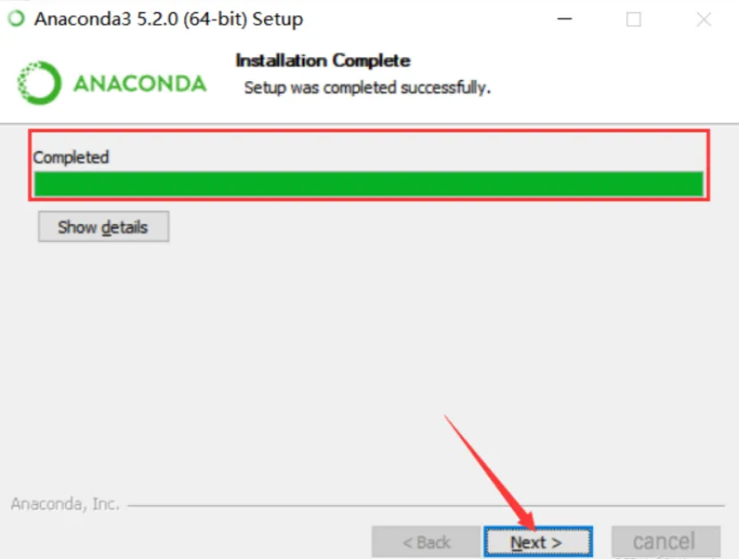Click the green installation progress bar
Image resolution: width=739 pixels, height=560 pixels.
point(368,184)
